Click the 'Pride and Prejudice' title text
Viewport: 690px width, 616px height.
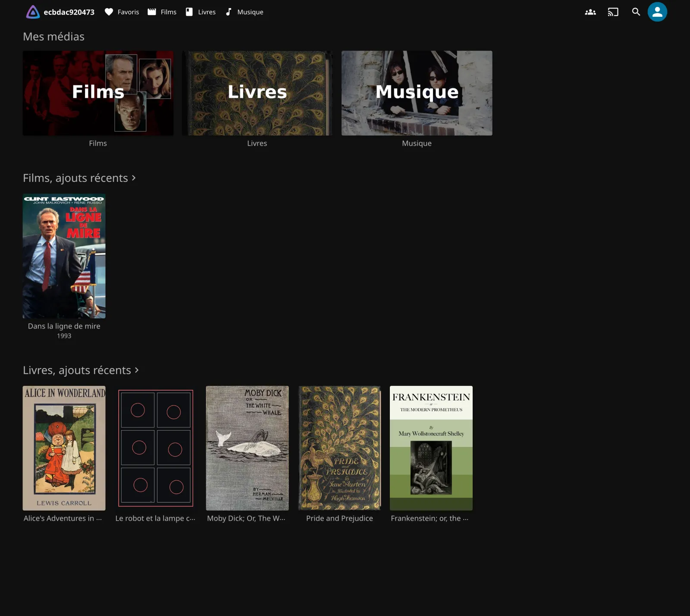339,519
